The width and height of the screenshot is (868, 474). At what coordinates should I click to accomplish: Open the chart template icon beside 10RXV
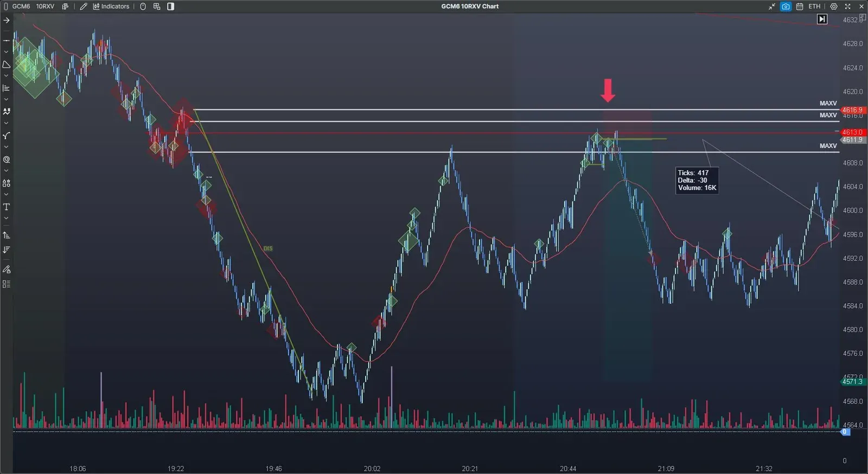point(65,7)
